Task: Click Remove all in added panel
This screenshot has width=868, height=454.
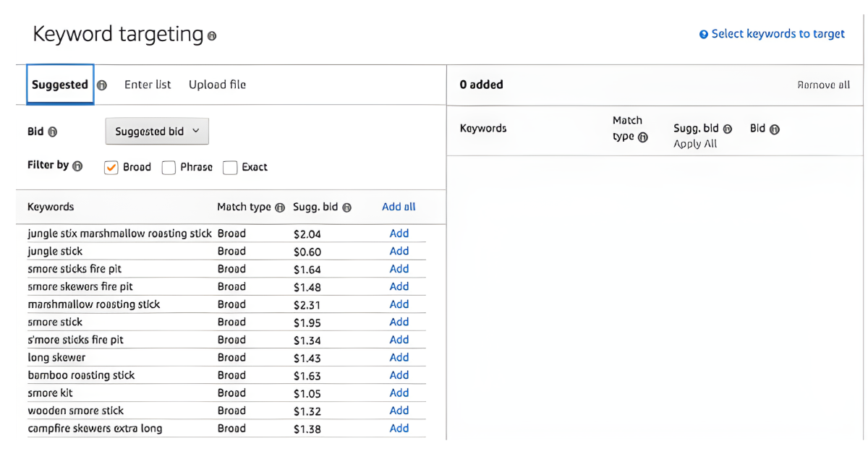Action: [823, 85]
